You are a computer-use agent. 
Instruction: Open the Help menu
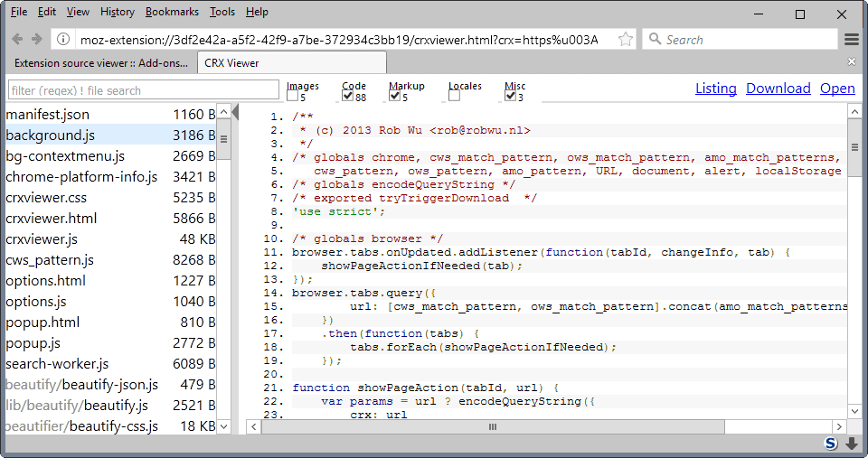coord(257,12)
